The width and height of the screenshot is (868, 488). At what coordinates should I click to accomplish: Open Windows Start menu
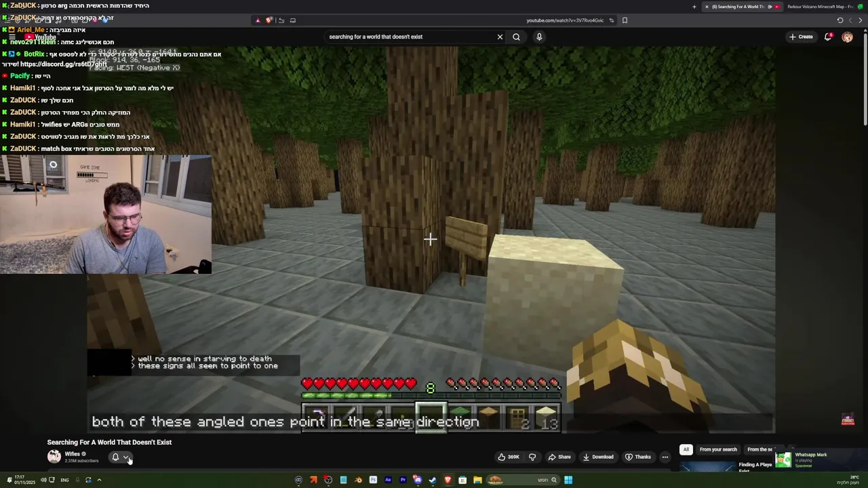point(568,480)
